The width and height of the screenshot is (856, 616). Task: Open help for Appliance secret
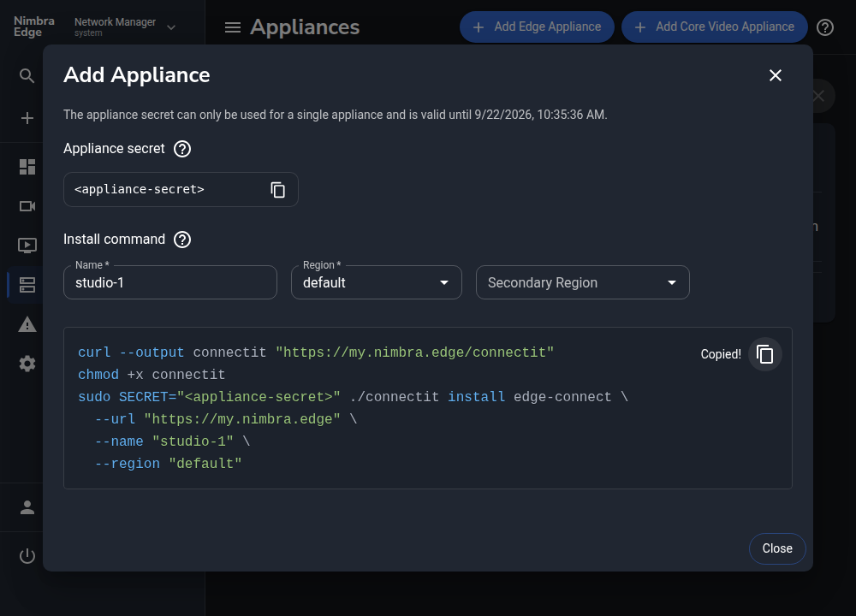tap(182, 149)
